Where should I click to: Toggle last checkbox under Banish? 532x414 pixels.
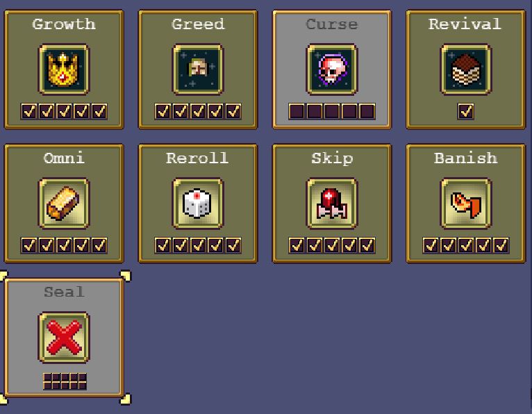(x=501, y=245)
